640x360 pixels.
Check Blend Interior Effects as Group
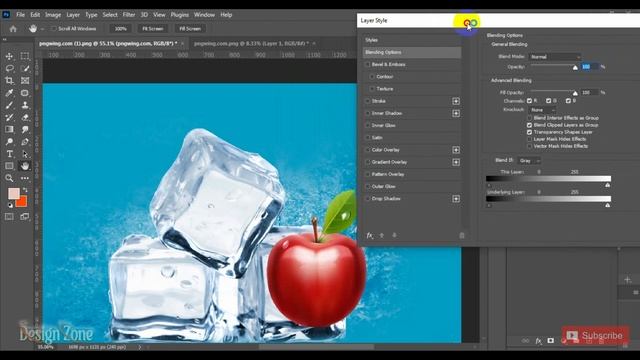(529, 118)
